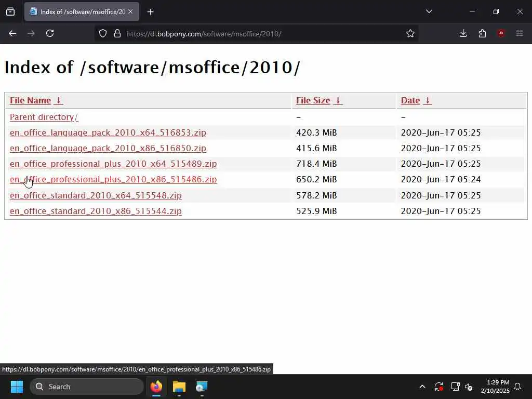
Task: Click the 650.2 MiB size cell
Action: point(316,179)
